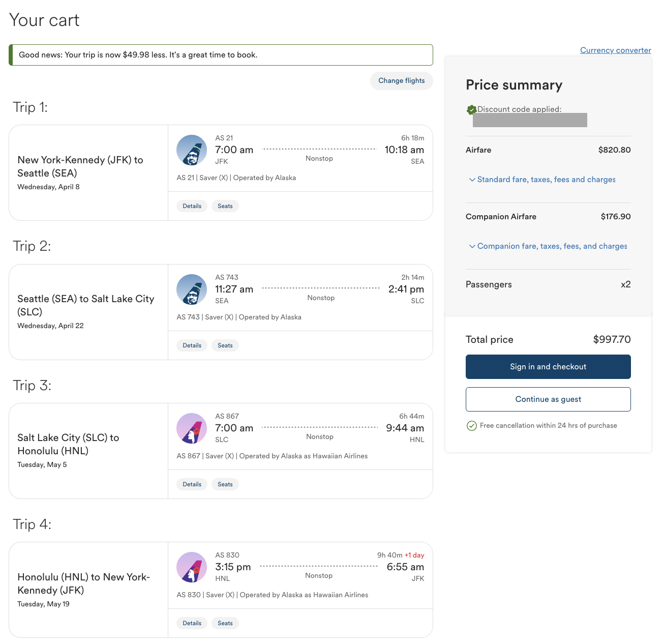Click Change flights

coord(401,80)
